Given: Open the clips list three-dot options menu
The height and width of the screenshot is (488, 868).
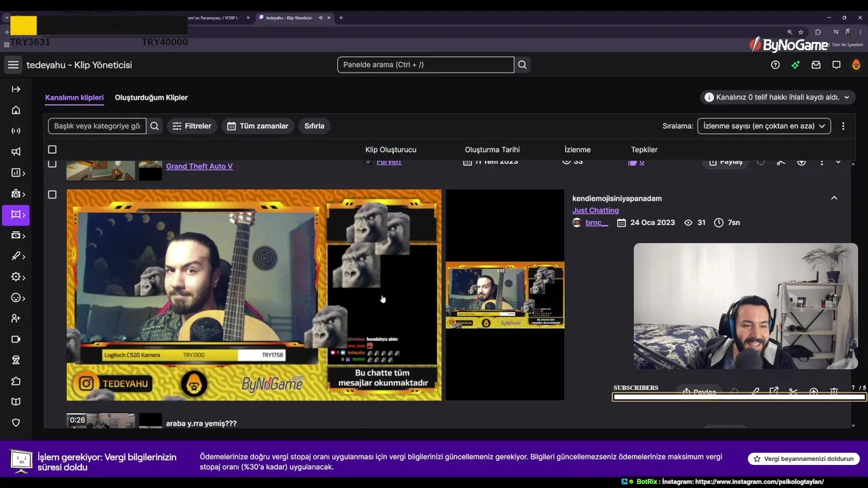Looking at the screenshot, I should click(x=843, y=126).
